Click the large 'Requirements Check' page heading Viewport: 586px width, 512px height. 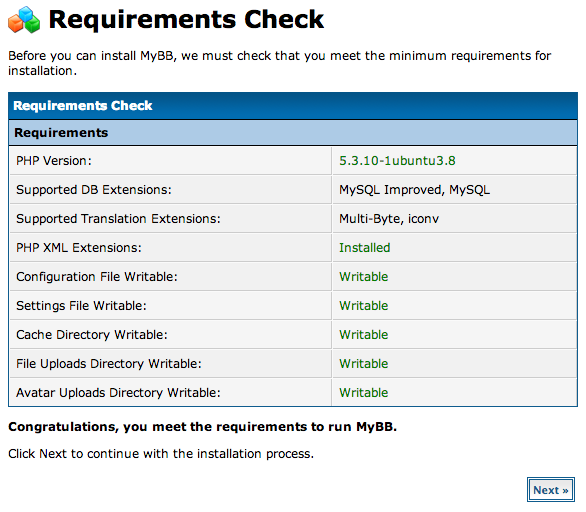pos(186,19)
